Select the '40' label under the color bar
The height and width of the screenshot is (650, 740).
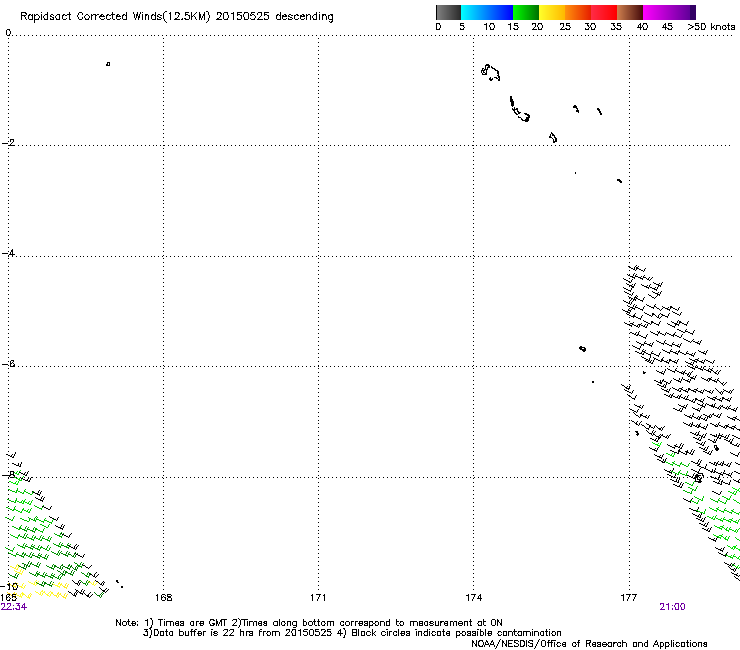point(642,27)
